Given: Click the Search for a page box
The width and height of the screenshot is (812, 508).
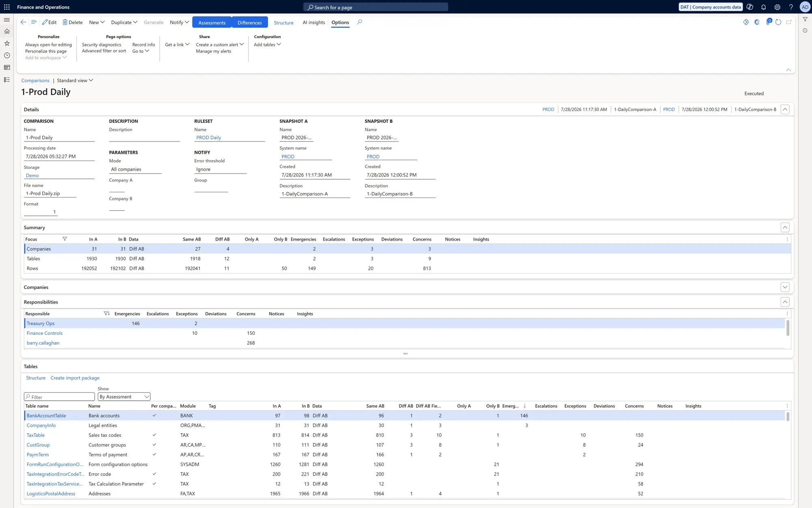Looking at the screenshot, I should [376, 7].
